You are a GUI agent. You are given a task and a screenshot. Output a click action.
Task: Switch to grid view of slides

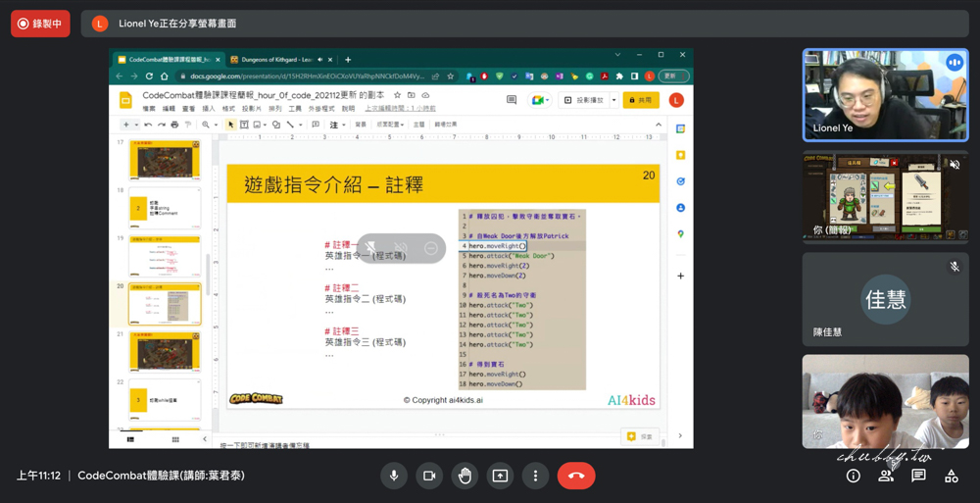(175, 440)
